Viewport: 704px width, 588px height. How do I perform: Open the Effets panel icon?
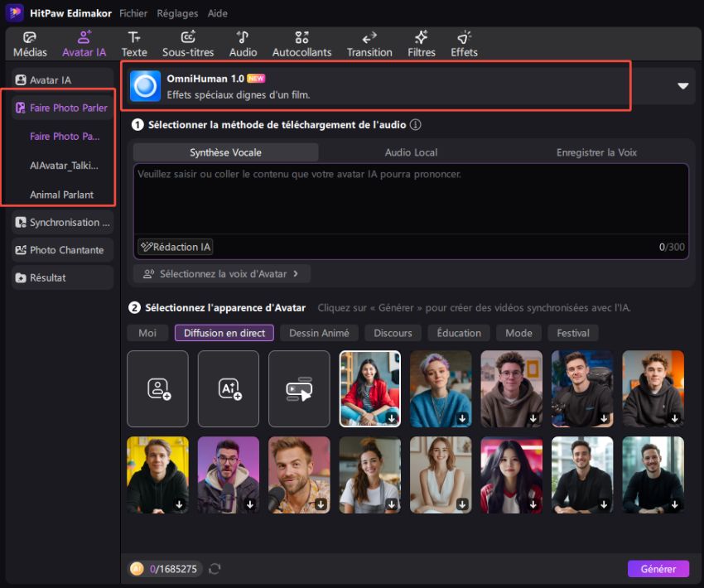tap(464, 37)
